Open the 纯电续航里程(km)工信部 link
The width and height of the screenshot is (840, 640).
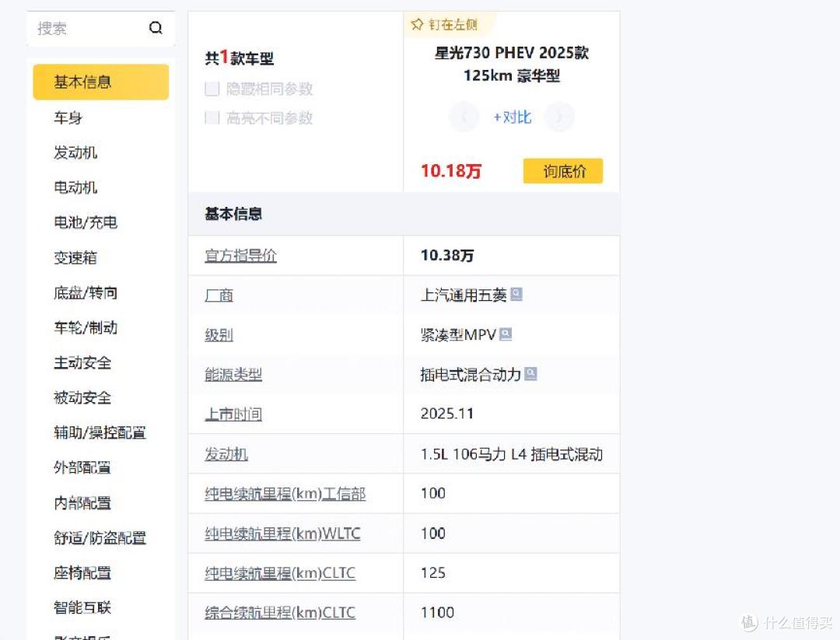pos(285,494)
